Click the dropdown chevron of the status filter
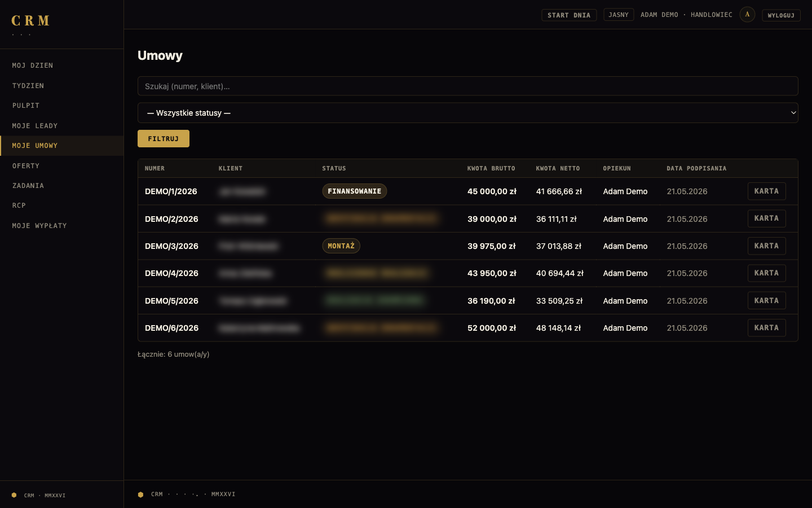 point(793,113)
